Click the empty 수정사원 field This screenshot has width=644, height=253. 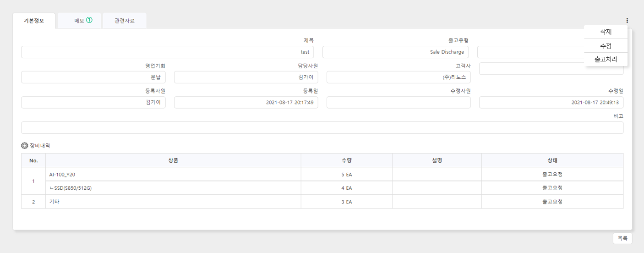coord(398,102)
